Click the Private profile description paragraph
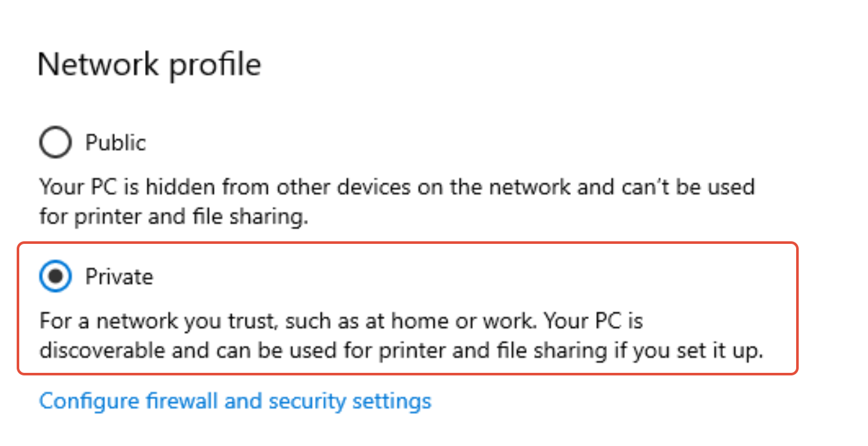868x446 pixels. point(402,336)
